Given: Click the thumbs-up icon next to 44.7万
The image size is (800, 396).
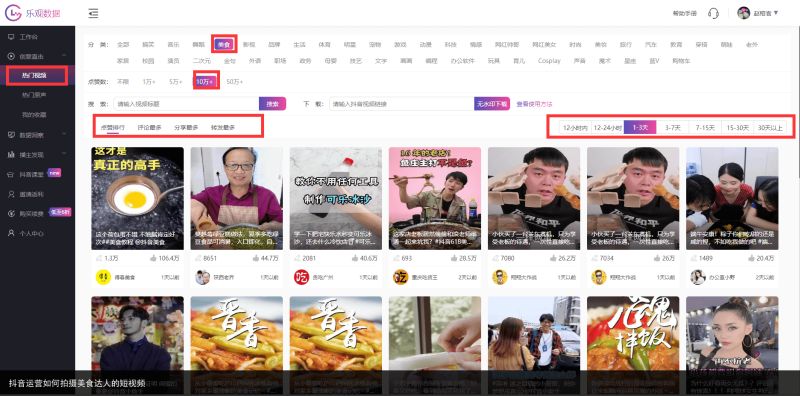Looking at the screenshot, I should [255, 258].
